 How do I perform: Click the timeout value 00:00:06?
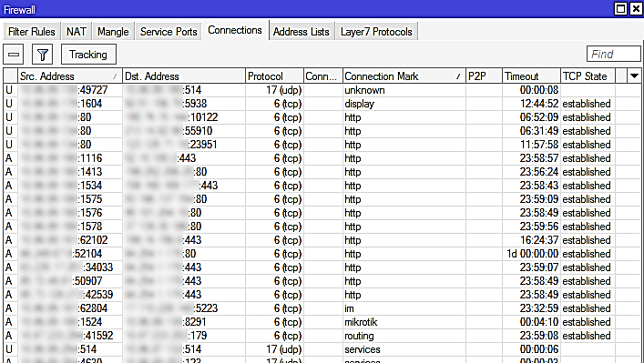coord(539,349)
